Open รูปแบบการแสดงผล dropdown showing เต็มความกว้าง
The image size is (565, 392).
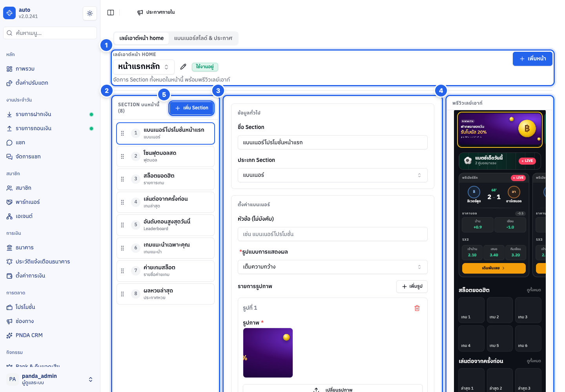coord(333,267)
